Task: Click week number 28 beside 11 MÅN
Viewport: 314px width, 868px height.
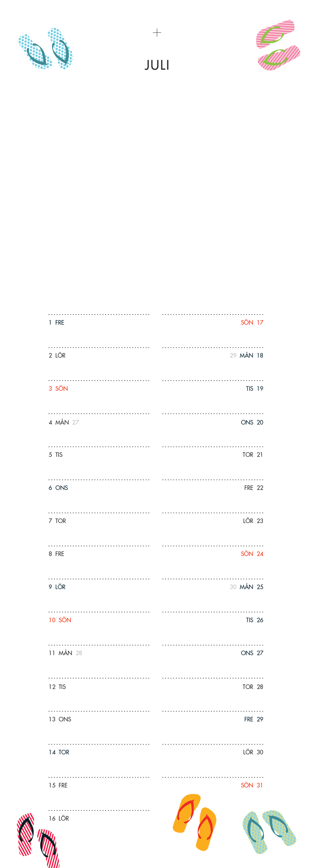Action: click(x=79, y=653)
